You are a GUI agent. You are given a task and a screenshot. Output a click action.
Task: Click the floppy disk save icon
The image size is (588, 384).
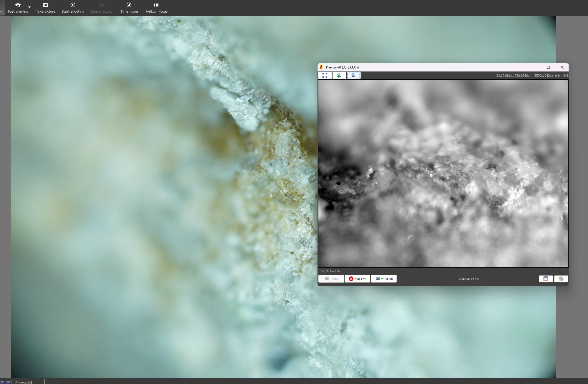[546, 279]
